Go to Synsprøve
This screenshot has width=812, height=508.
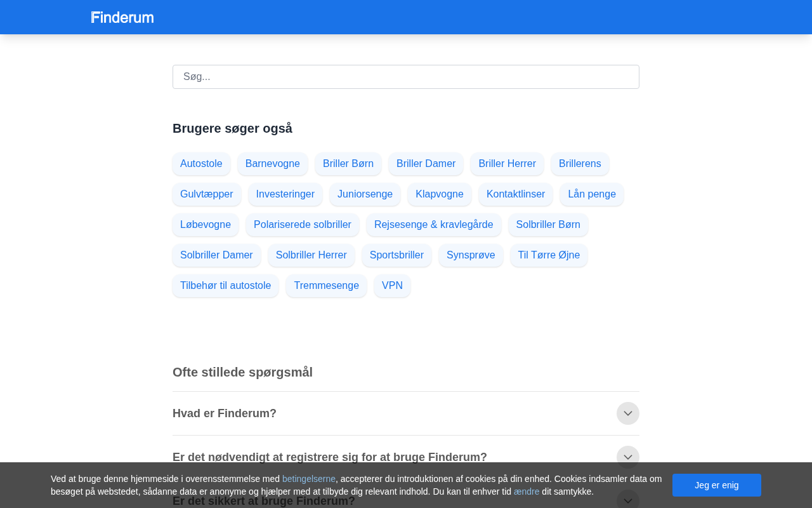[x=471, y=255]
